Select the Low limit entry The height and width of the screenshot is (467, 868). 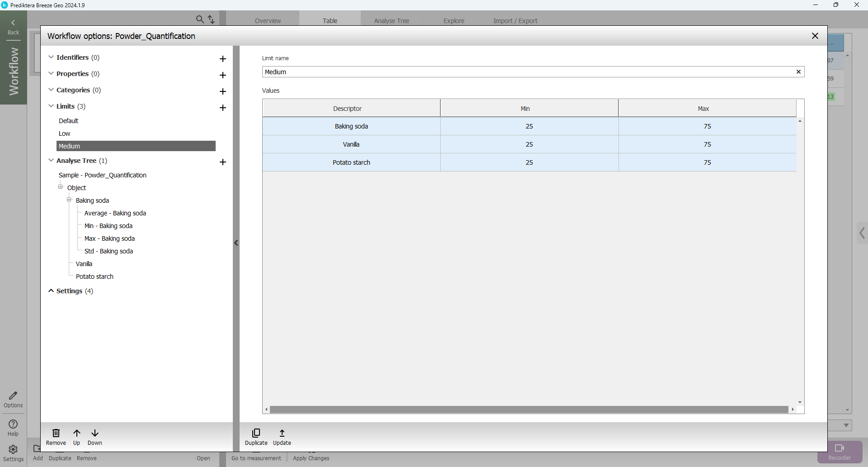(x=65, y=133)
